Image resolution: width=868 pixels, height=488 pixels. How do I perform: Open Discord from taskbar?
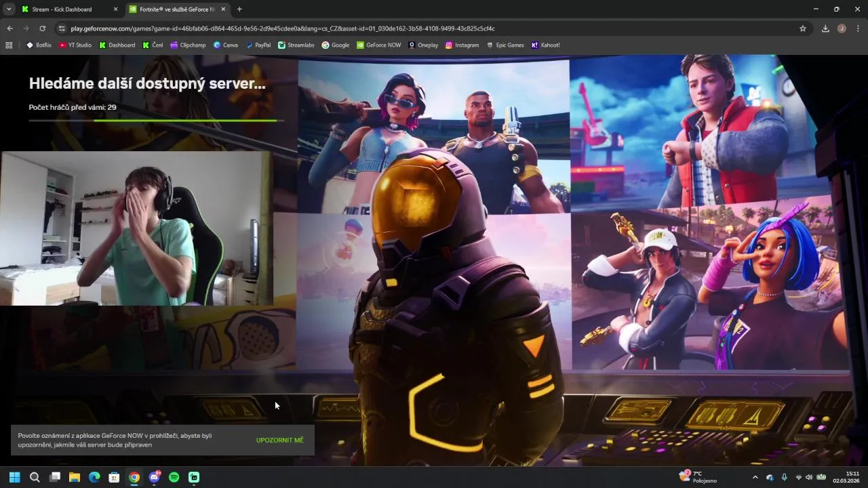click(x=155, y=477)
